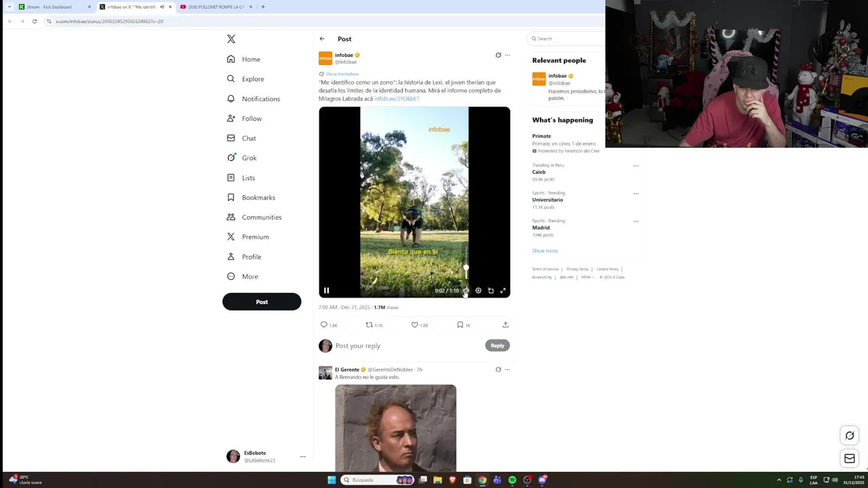Click Show more under trends
This screenshot has width=868, height=488.
[x=545, y=251]
